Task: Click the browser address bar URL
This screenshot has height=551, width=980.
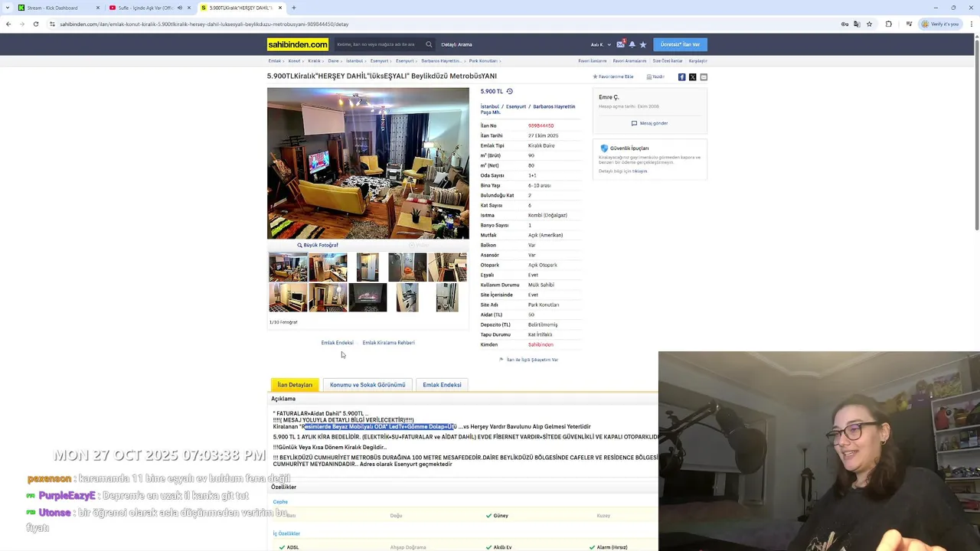Action: [204, 24]
